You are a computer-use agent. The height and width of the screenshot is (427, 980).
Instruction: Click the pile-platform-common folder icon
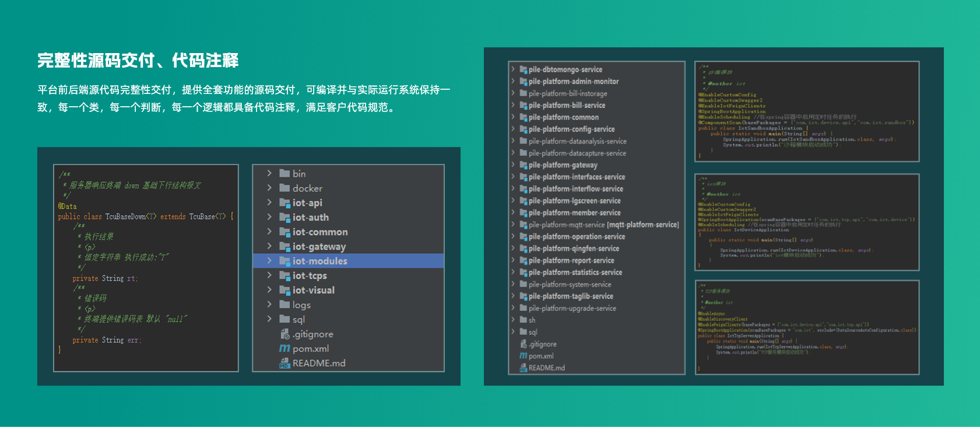pos(523,117)
